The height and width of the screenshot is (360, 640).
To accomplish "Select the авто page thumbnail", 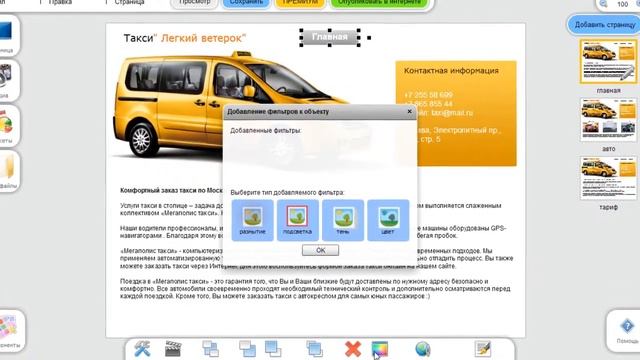I will [x=608, y=120].
